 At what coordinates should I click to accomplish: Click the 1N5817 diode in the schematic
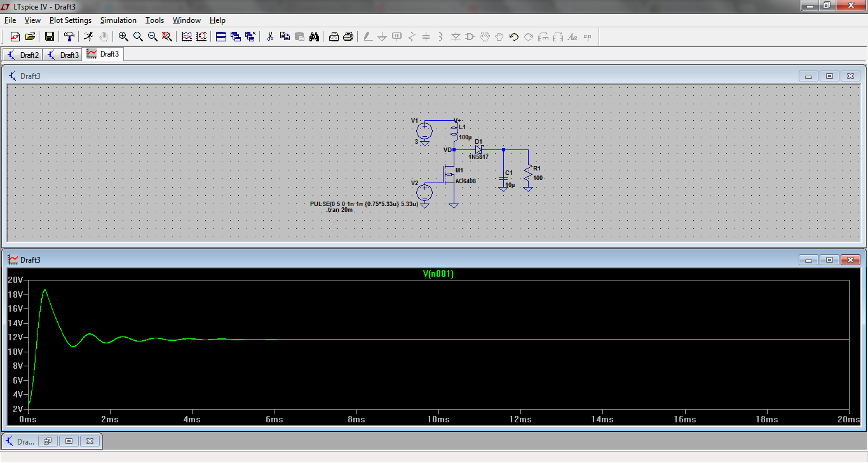point(479,150)
